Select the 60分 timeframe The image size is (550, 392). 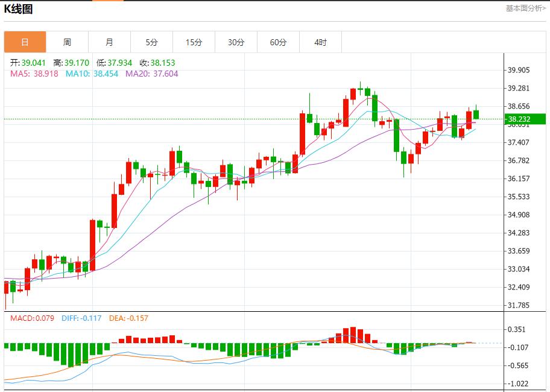(278, 42)
